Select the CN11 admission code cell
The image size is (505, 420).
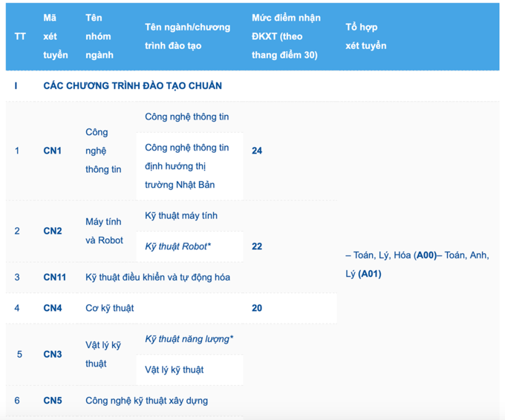55,278
